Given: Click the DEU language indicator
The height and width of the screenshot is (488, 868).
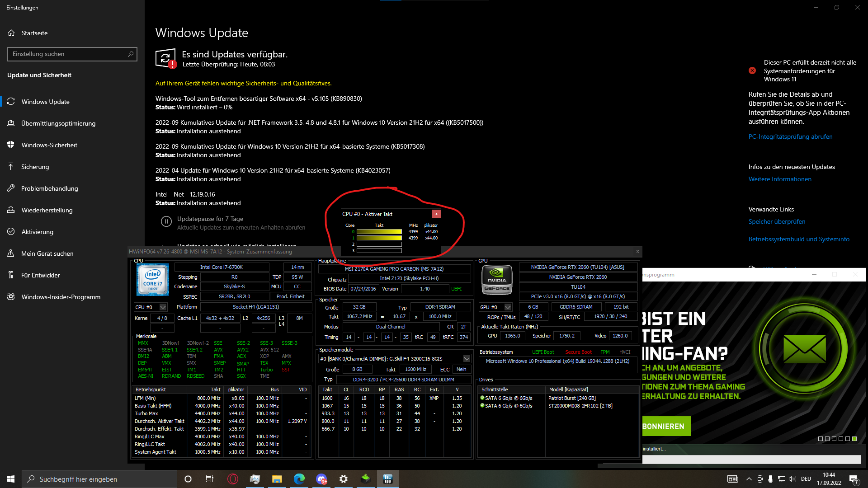Looking at the screenshot, I should pos(806,479).
